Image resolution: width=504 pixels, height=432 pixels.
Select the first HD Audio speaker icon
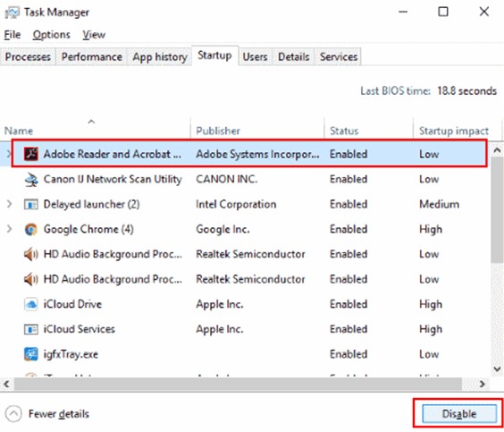point(31,254)
